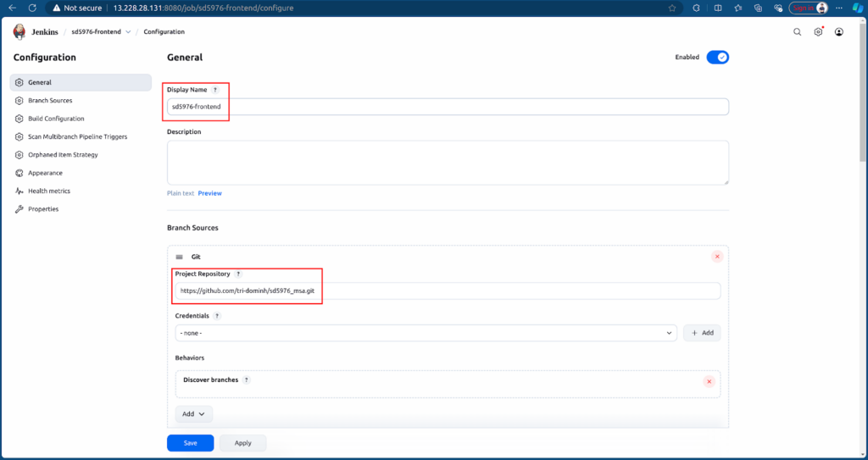Image resolution: width=868 pixels, height=460 pixels.
Task: Open the Jenkins search icon
Action: click(797, 32)
